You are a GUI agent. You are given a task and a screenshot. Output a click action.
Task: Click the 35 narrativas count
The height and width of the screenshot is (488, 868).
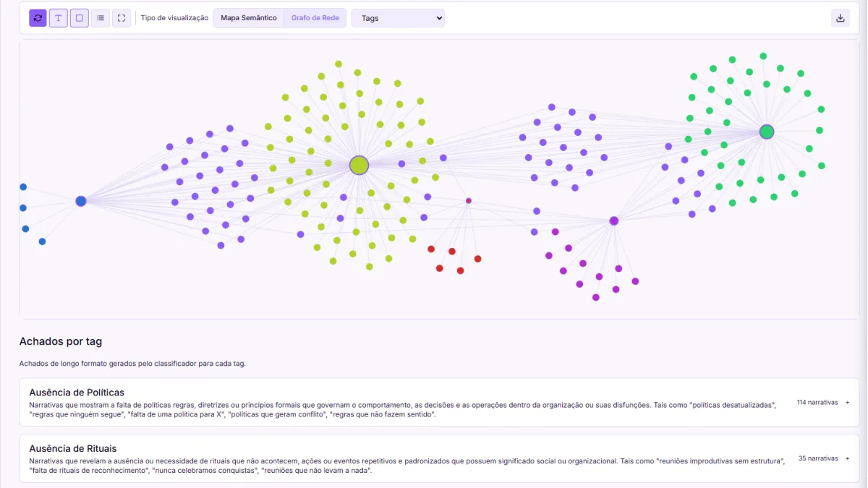click(x=818, y=458)
